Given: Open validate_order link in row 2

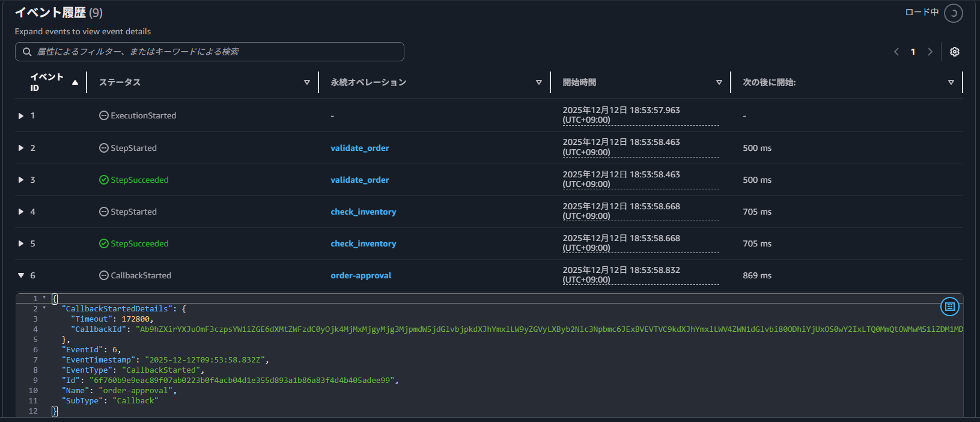Looking at the screenshot, I should (x=359, y=148).
